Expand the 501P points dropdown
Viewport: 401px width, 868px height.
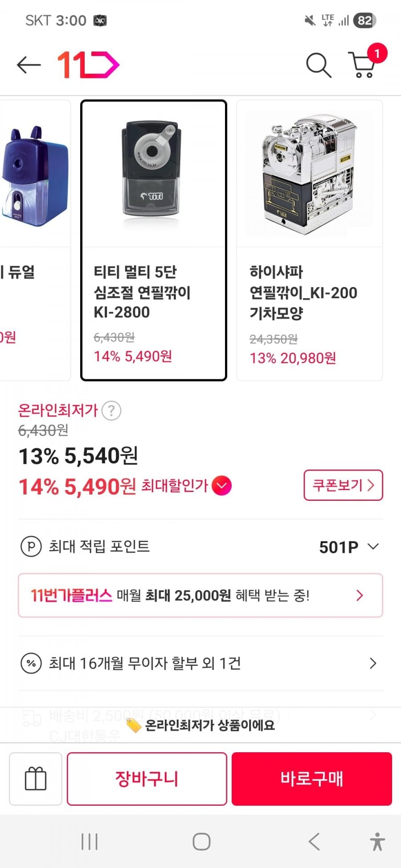[x=373, y=546]
